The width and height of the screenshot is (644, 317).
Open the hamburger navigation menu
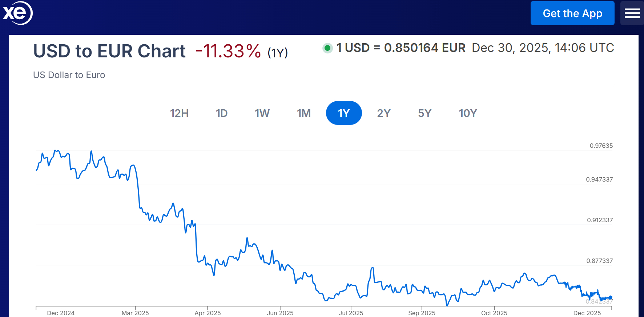click(x=632, y=13)
